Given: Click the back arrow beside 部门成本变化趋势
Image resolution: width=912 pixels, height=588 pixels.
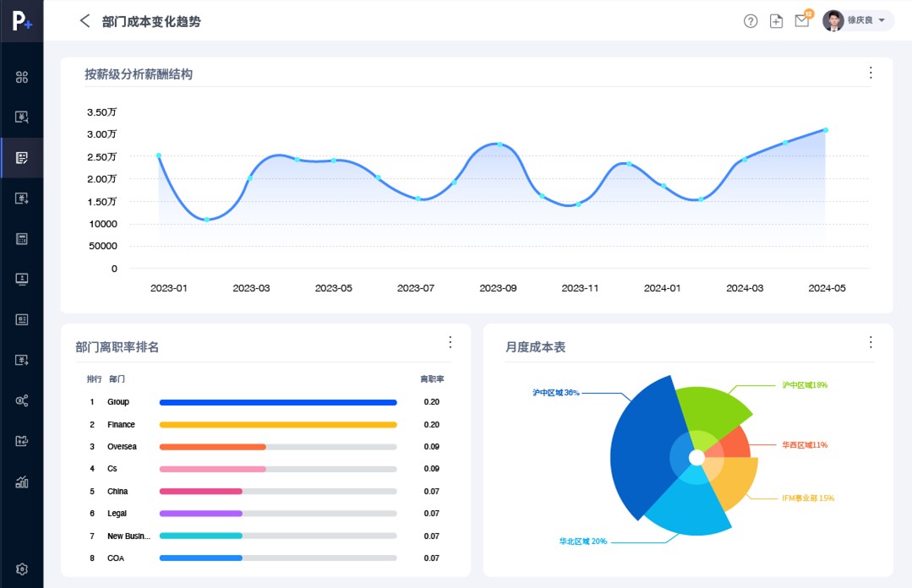Looking at the screenshot, I should tap(85, 21).
